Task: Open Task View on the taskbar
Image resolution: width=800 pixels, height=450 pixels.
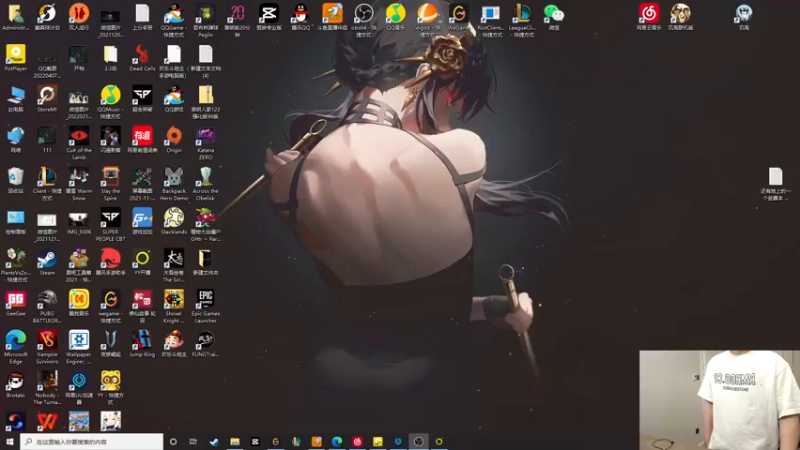Action: (193, 442)
